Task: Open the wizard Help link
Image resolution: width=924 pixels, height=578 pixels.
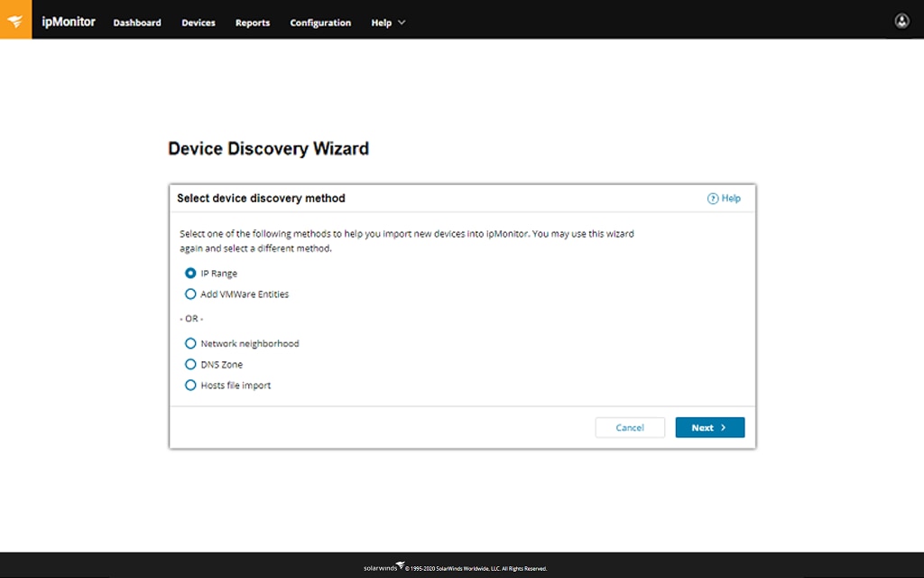Action: click(730, 199)
